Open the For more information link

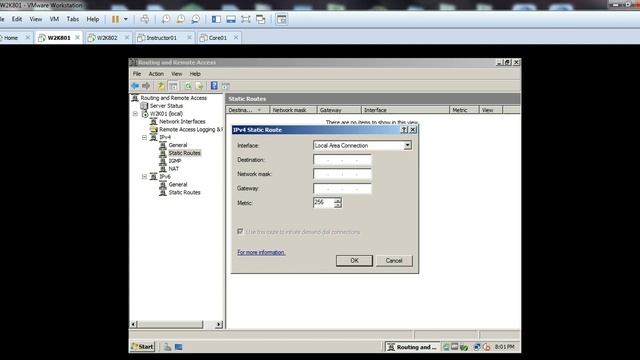(261, 252)
